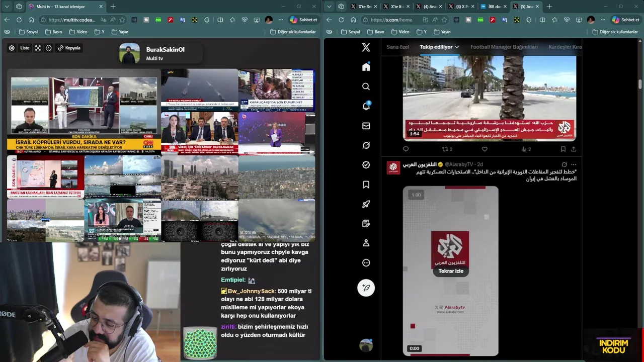This screenshot has height=362, width=644.
Task: Click reply icon under Hezbollah video post
Action: [x=406, y=149]
